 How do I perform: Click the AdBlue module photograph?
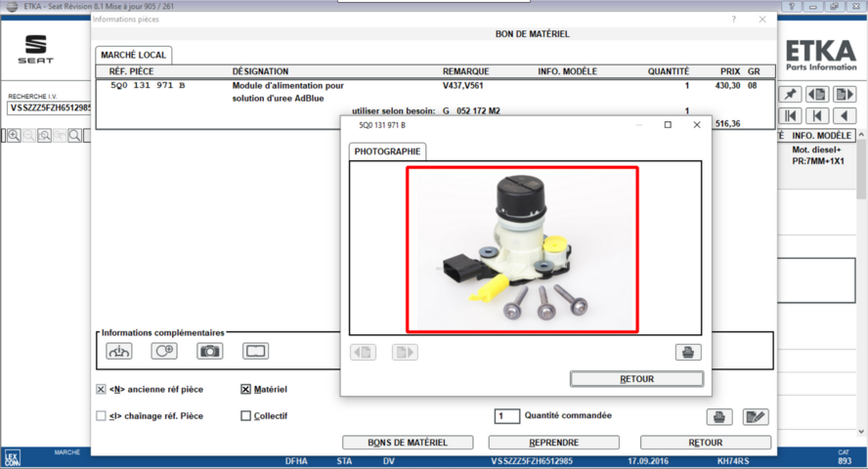[522, 249]
